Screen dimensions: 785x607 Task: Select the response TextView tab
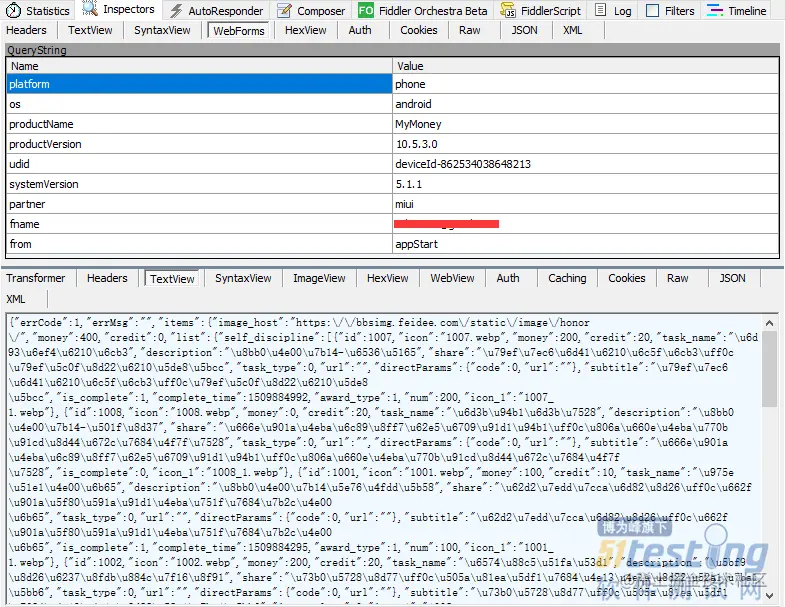pyautogui.click(x=172, y=278)
